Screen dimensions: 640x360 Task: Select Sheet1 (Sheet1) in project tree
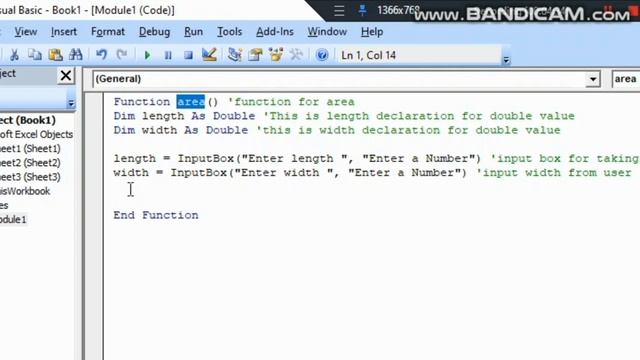pos(30,149)
